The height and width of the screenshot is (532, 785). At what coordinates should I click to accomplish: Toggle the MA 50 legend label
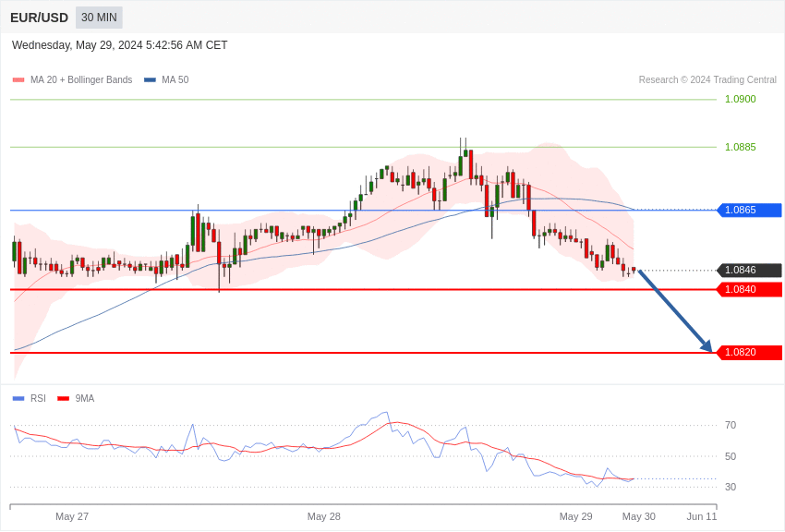pos(175,80)
